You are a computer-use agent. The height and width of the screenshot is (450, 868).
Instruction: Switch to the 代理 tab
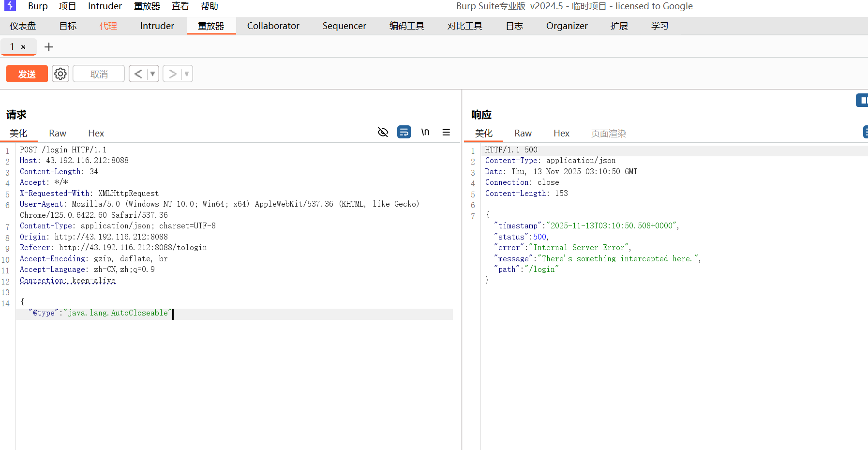coord(108,26)
